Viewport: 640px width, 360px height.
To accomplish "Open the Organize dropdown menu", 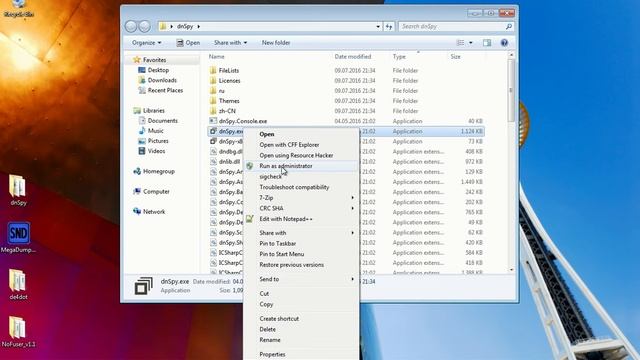I will (147, 42).
